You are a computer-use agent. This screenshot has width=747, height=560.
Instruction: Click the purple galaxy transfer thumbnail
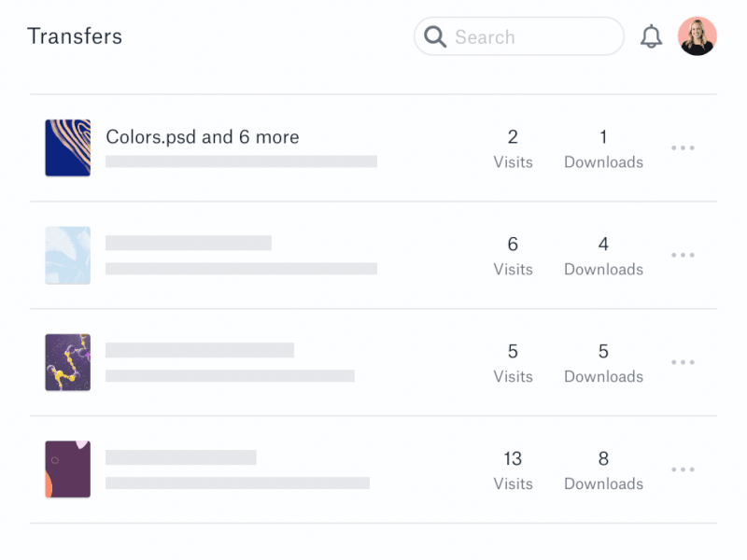[x=67, y=362]
